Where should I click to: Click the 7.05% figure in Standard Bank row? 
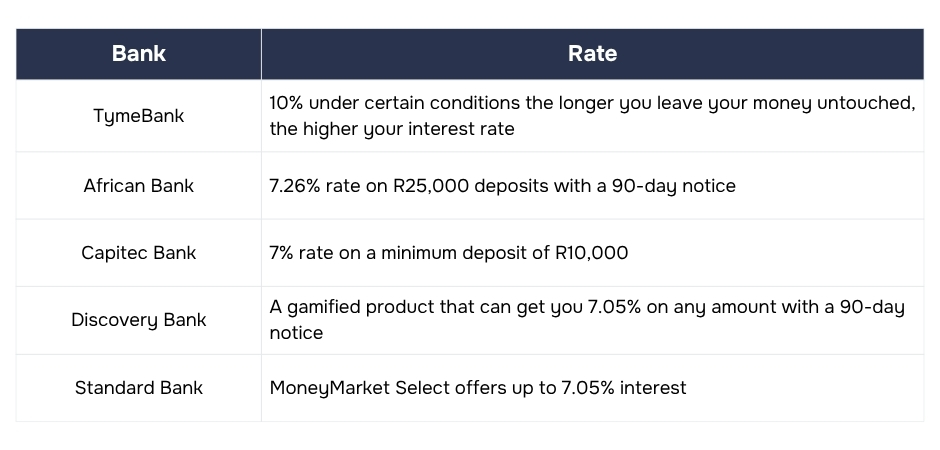tap(588, 388)
